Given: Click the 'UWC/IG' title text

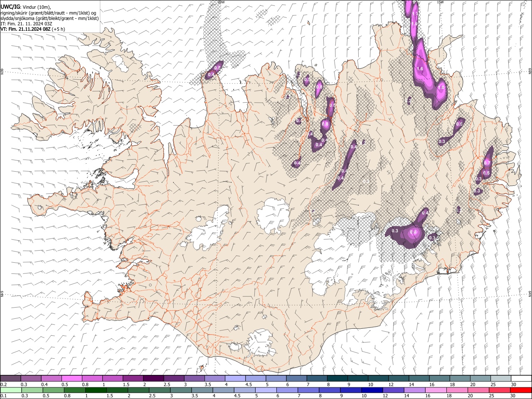Looking at the screenshot, I should point(10,7).
